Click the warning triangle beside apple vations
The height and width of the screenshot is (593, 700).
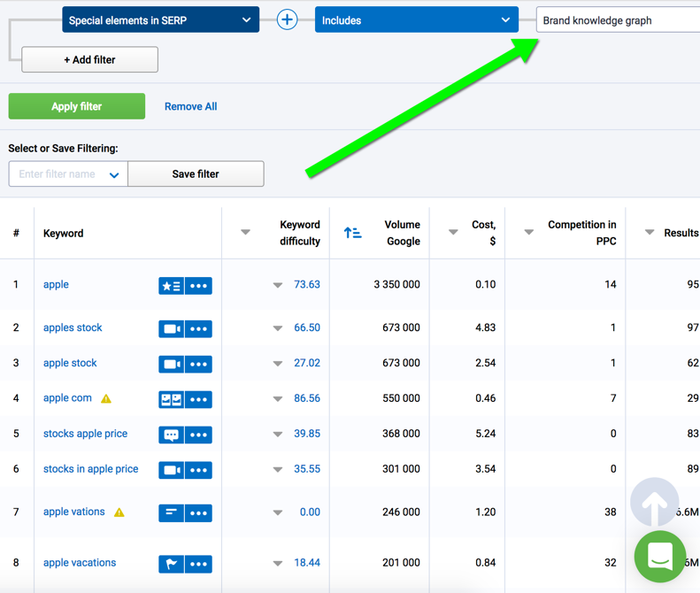(119, 512)
